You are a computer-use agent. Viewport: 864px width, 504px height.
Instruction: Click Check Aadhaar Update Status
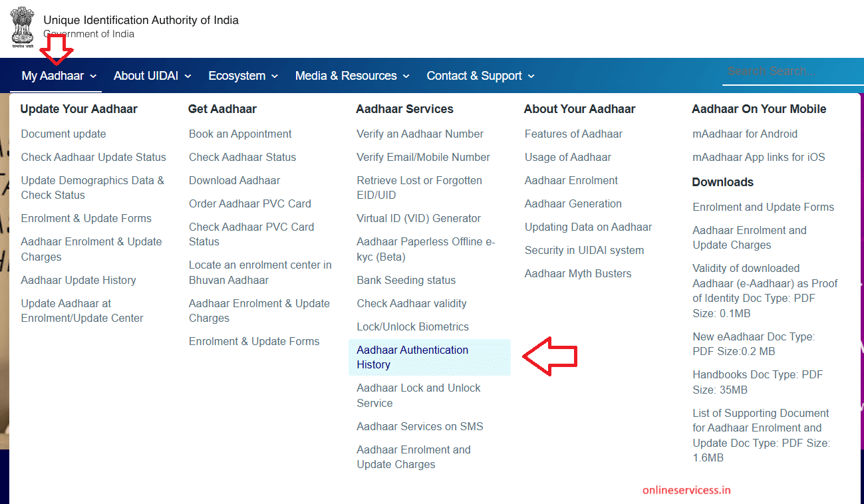(x=93, y=157)
